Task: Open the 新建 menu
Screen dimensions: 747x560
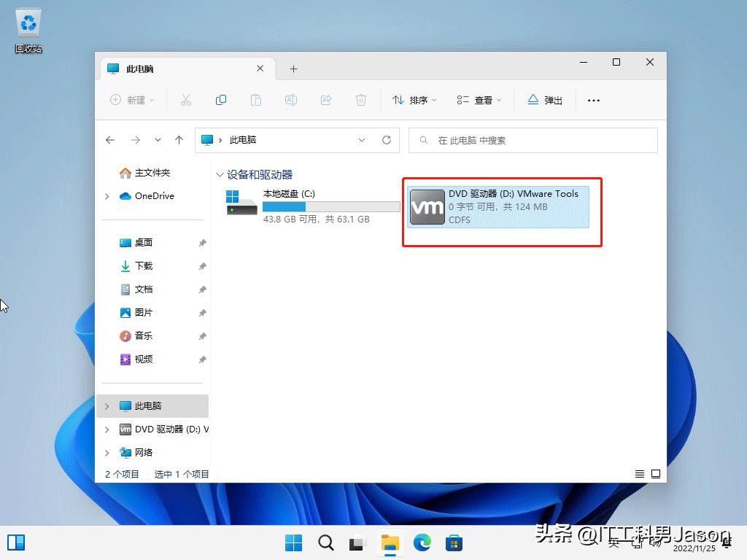Action: click(x=133, y=100)
